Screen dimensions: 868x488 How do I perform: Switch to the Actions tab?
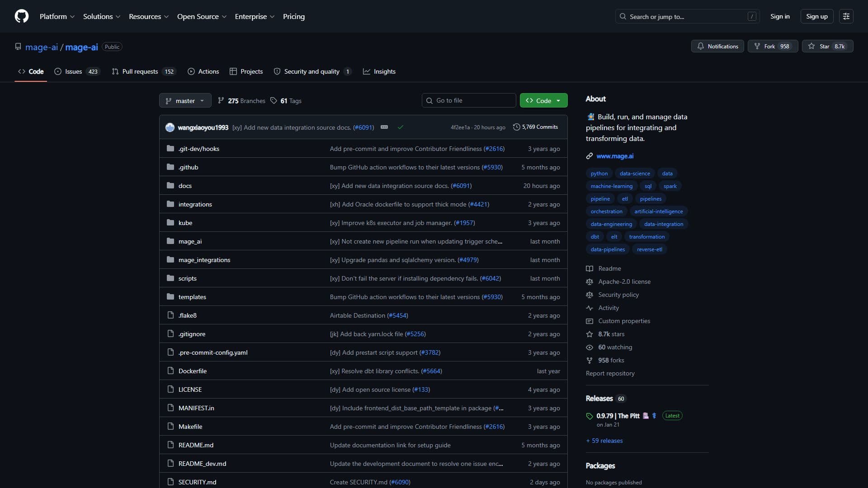pos(203,71)
